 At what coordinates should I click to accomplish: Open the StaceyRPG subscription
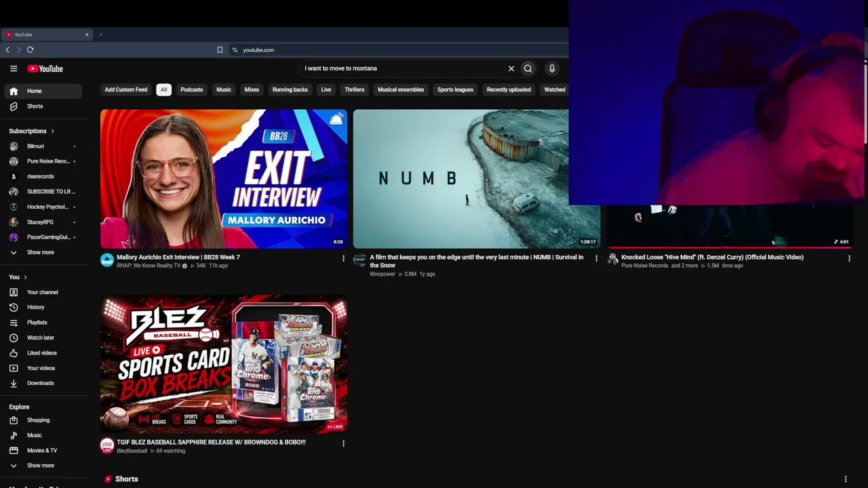point(43,222)
